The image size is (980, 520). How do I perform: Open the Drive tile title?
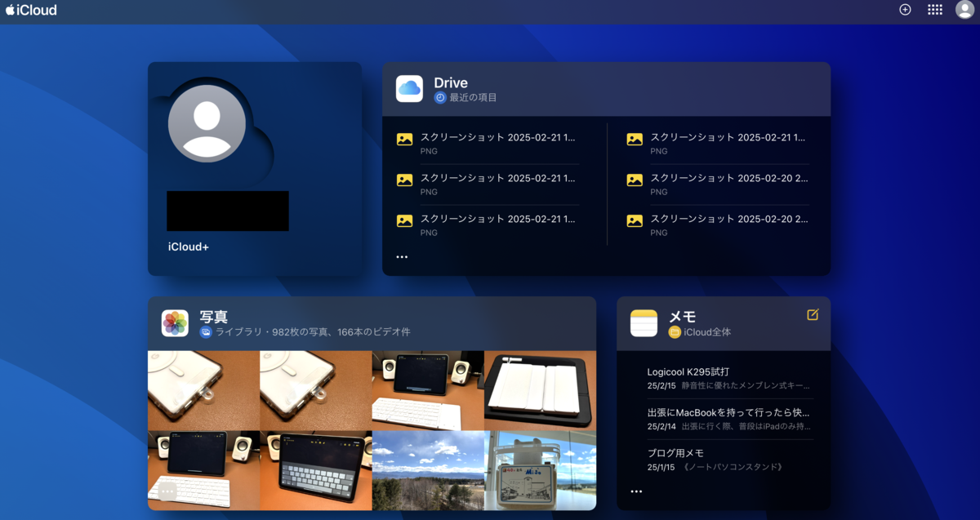point(451,82)
